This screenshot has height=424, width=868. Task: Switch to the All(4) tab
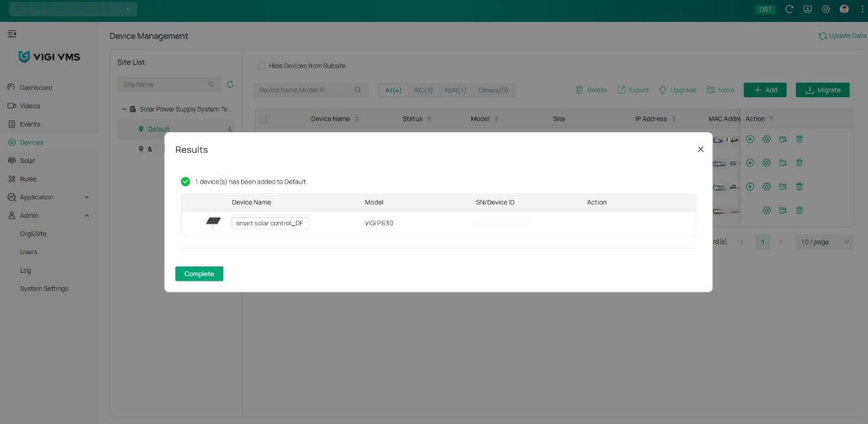tap(393, 90)
